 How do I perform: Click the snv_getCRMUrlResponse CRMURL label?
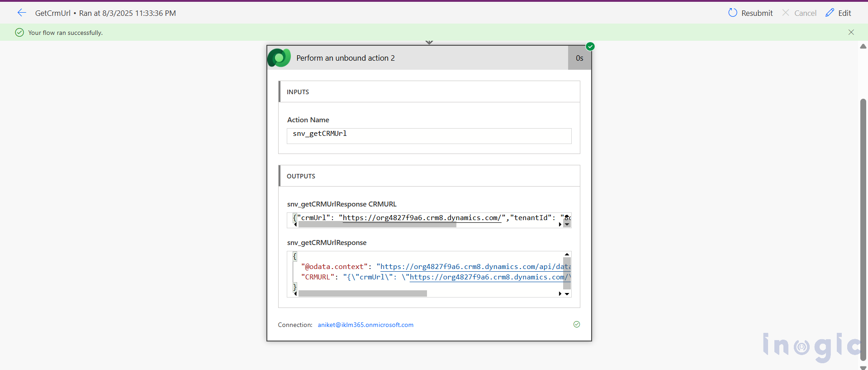[342, 204]
